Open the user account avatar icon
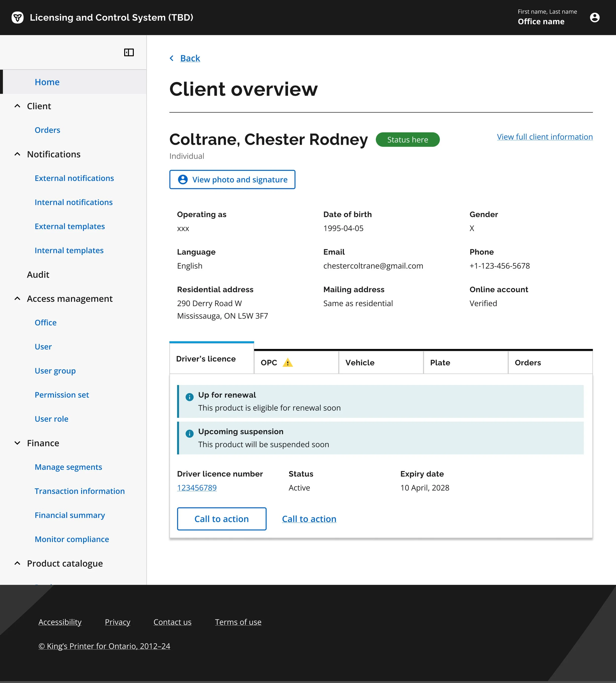 (x=594, y=18)
